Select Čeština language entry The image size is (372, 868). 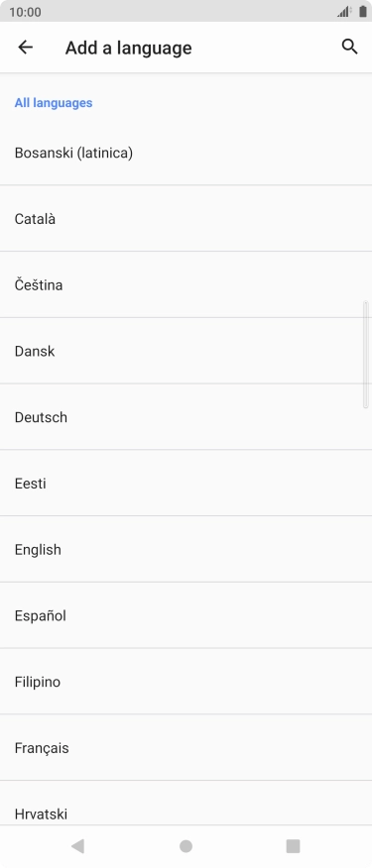tap(186, 284)
